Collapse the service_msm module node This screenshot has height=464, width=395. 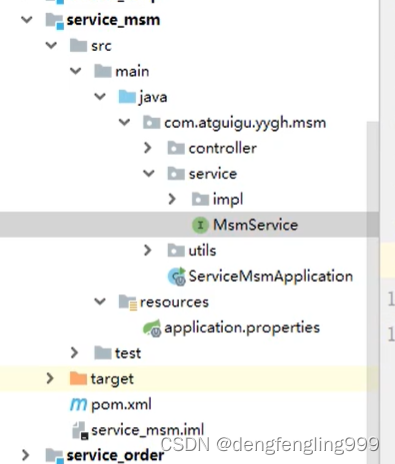(27, 20)
